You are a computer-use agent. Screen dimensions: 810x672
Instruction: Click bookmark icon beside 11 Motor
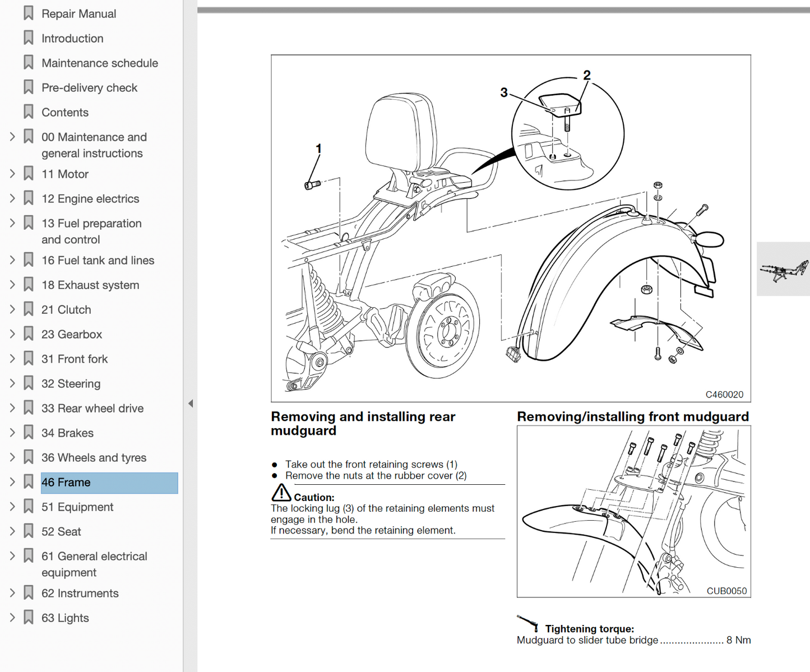(x=29, y=174)
